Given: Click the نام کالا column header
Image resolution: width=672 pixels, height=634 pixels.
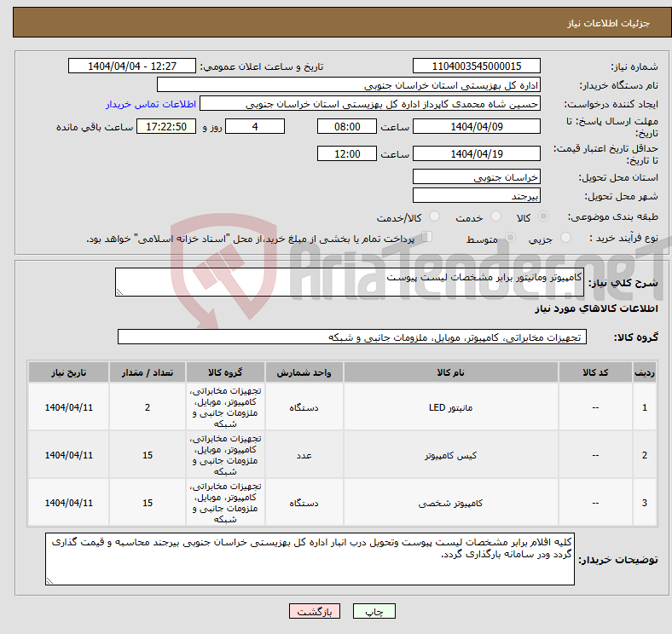Looking at the screenshot, I should tap(451, 372).
